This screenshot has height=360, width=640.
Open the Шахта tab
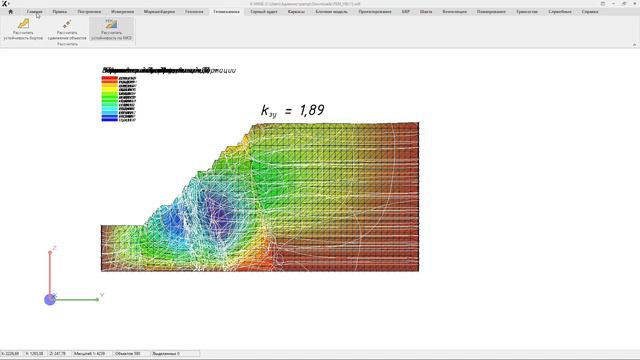(x=426, y=12)
